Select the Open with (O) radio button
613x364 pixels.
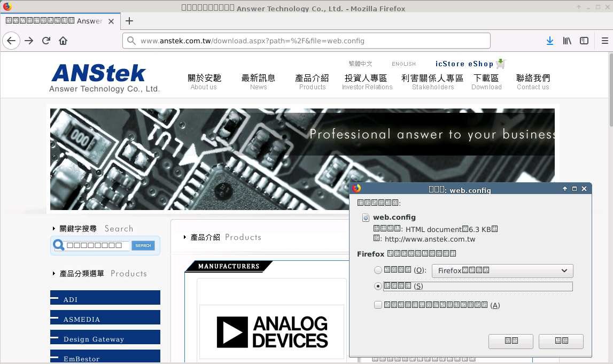[x=378, y=270]
